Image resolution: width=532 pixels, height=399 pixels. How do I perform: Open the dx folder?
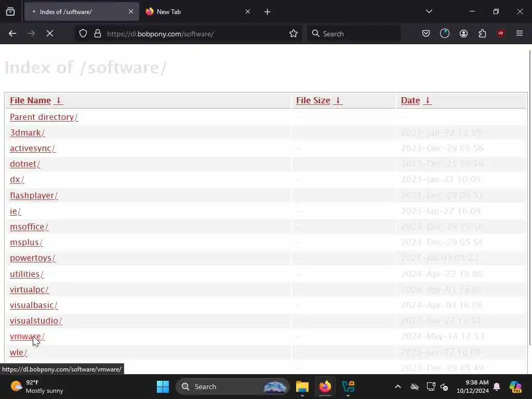pyautogui.click(x=17, y=179)
